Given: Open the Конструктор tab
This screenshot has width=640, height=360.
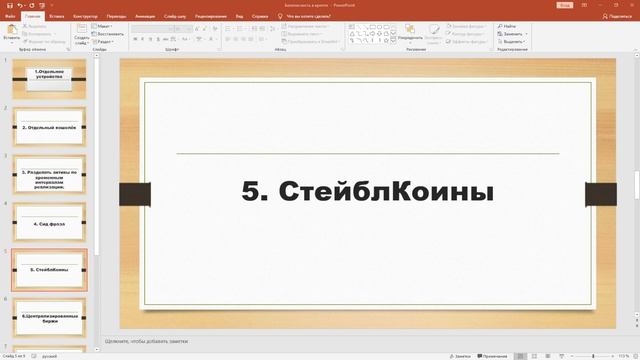Looking at the screenshot, I should pyautogui.click(x=85, y=16).
